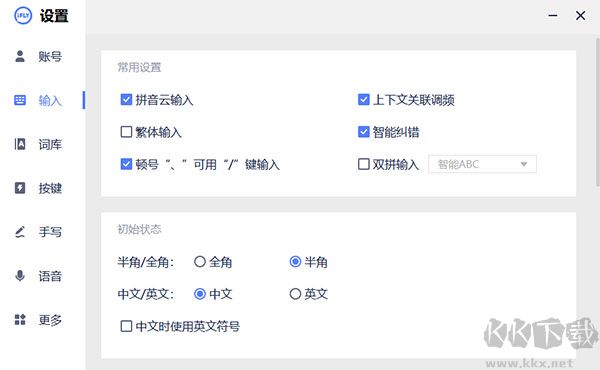Choose 英文 initial language radio

(295, 294)
